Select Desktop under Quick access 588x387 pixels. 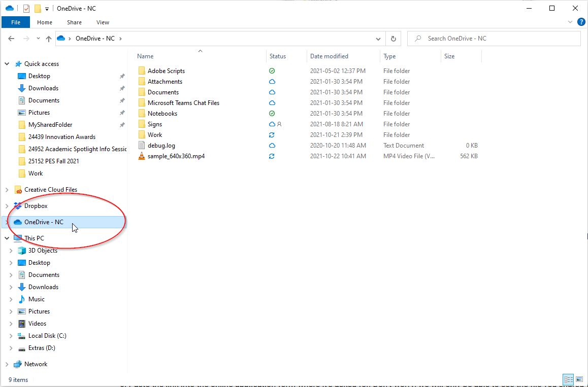39,76
